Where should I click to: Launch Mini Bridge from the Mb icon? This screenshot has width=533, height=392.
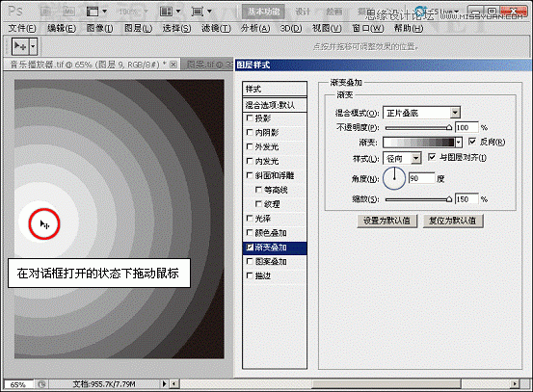tap(67, 12)
